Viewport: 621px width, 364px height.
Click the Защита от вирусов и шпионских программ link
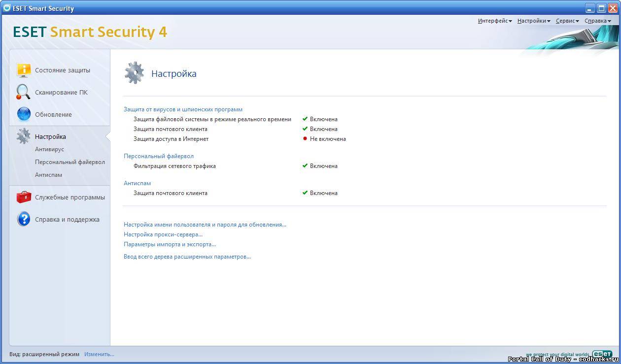pos(183,109)
